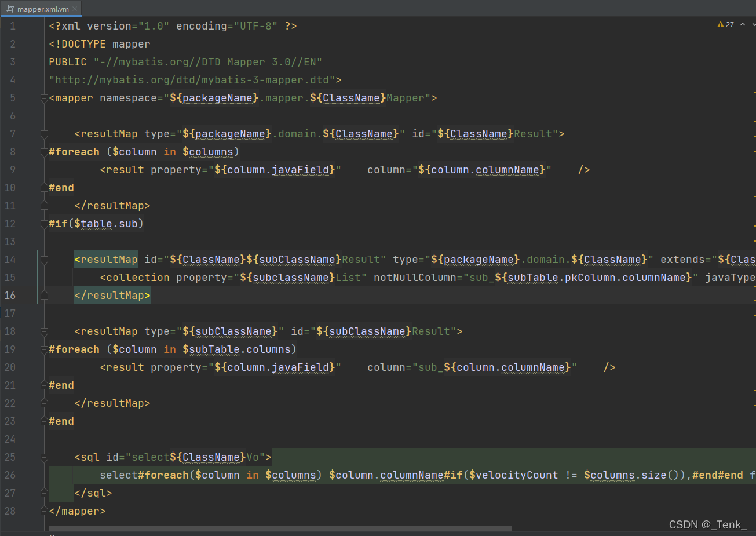
Task: Click 'notNullColumn' attribute on line 15
Action: (415, 278)
